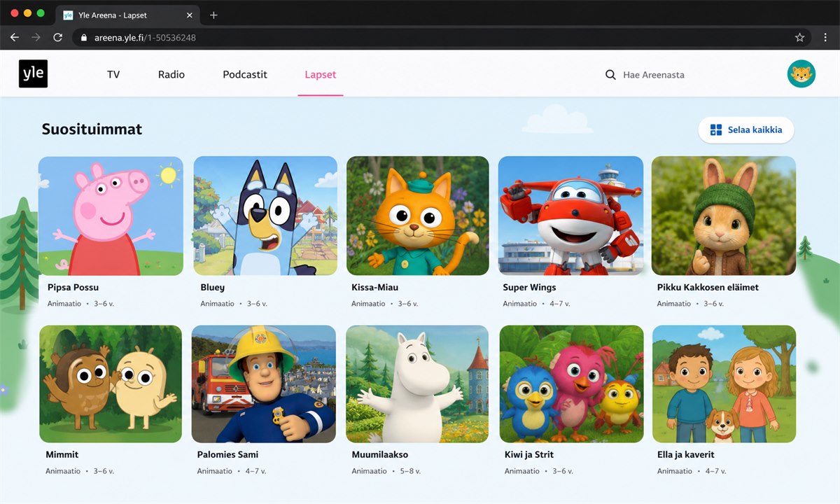The height and width of the screenshot is (504, 840).
Task: Bookmark this page with the star icon
Action: (799, 37)
